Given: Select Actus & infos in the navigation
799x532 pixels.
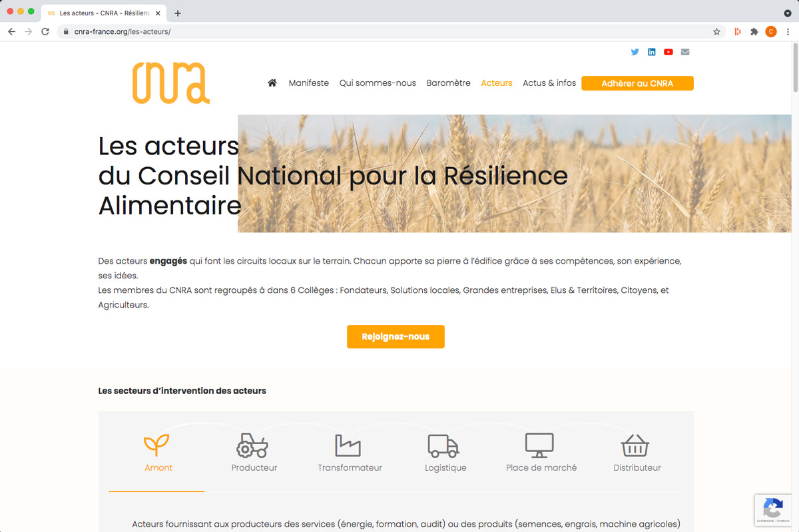Looking at the screenshot, I should click(x=549, y=83).
